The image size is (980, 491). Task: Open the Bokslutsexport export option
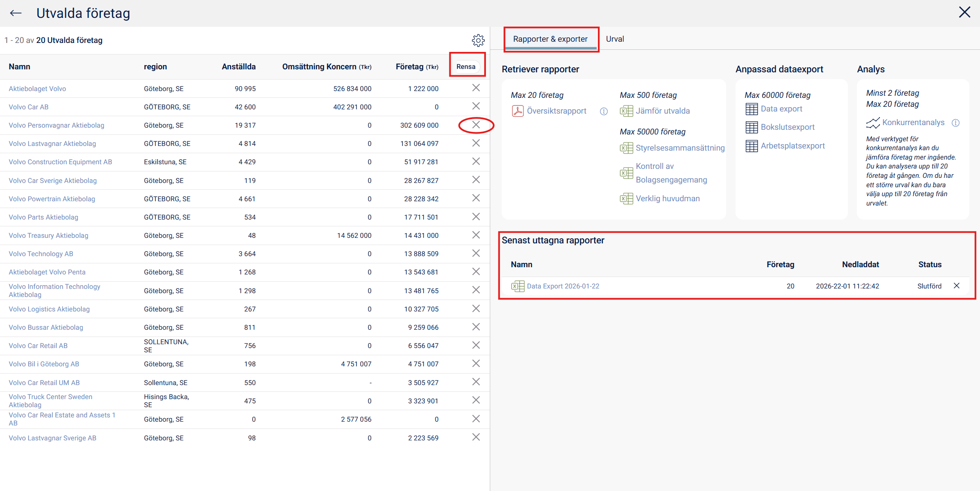[787, 127]
